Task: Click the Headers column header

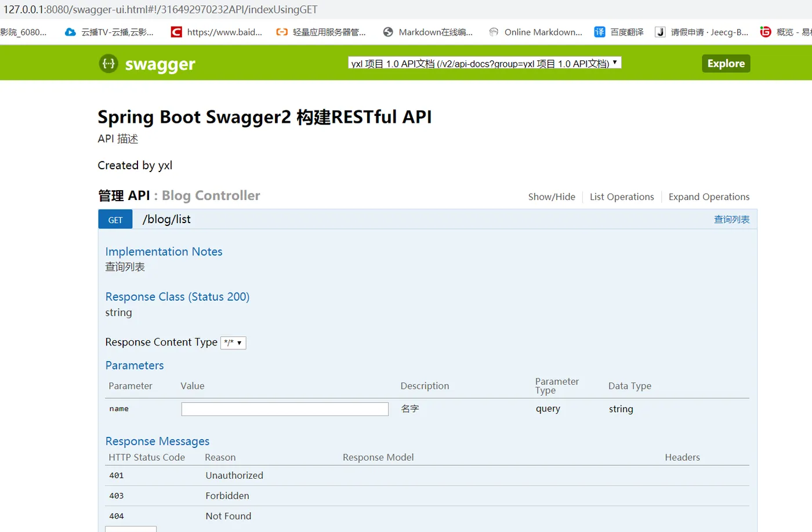Action: click(x=682, y=457)
